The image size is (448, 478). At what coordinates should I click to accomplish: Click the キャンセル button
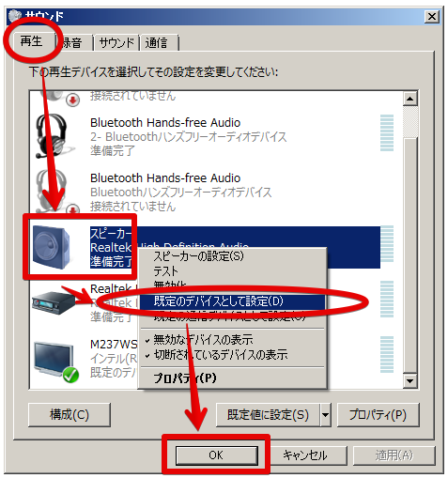pos(305,455)
